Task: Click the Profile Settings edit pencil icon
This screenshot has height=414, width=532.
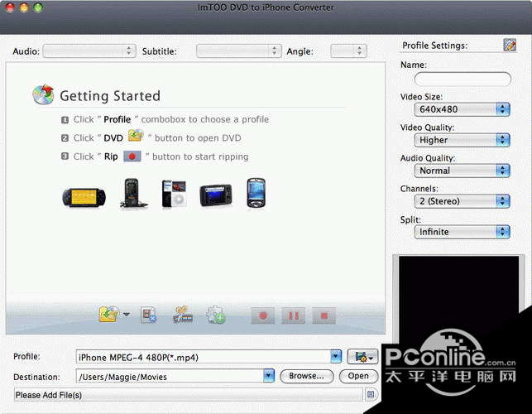Action: (510, 45)
